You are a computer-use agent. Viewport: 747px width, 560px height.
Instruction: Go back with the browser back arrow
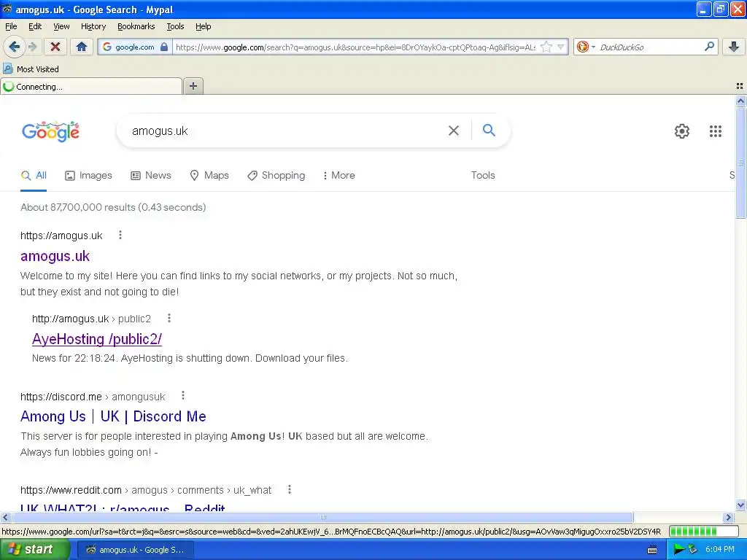pos(14,47)
